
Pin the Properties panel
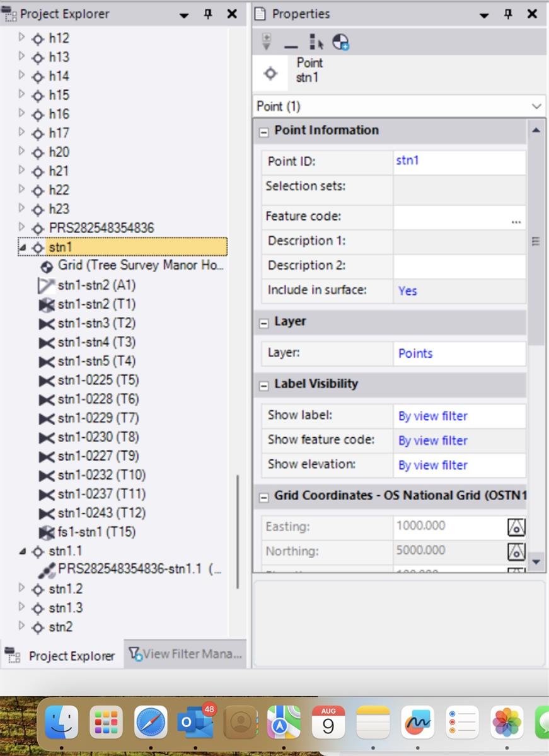[x=508, y=14]
